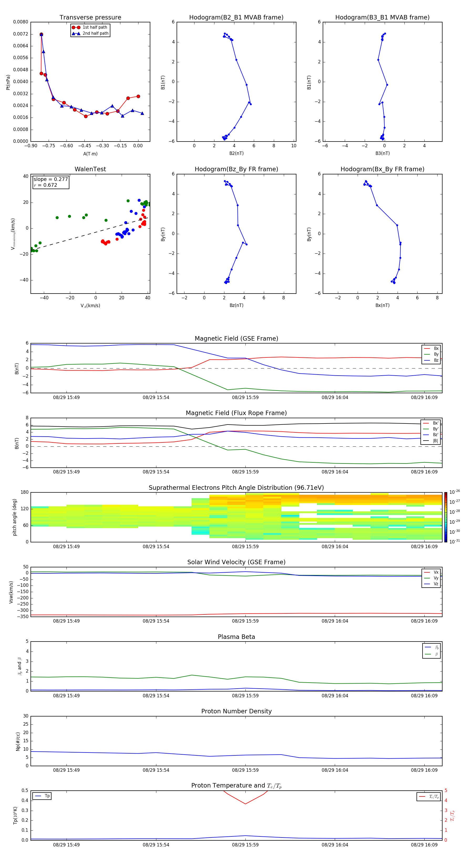473x868 pixels.
Task: Click the Plasma Beta panel title
Action: point(236,637)
